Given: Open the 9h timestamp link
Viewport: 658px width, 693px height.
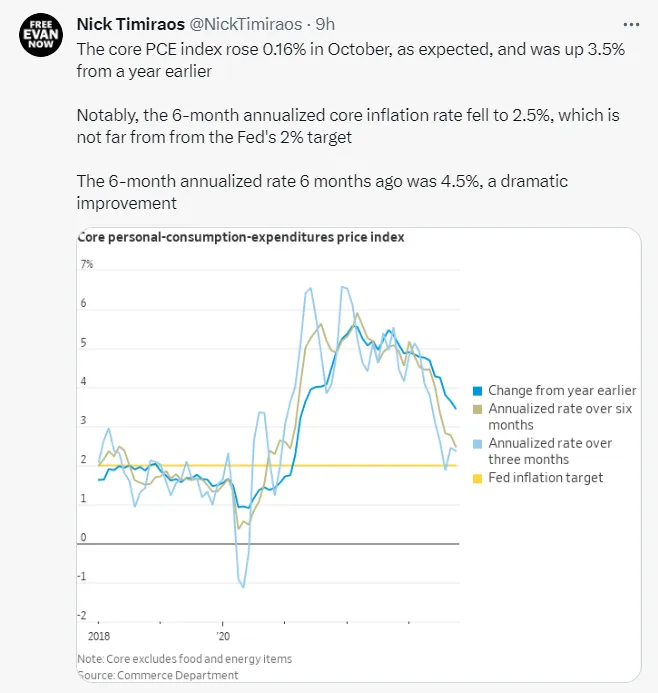Looking at the screenshot, I should pos(325,25).
